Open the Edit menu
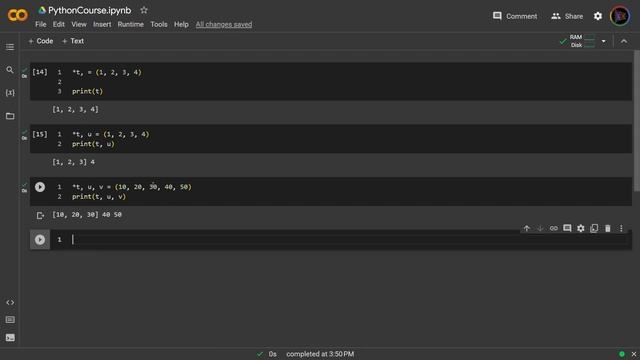The image size is (640, 360). tap(58, 24)
